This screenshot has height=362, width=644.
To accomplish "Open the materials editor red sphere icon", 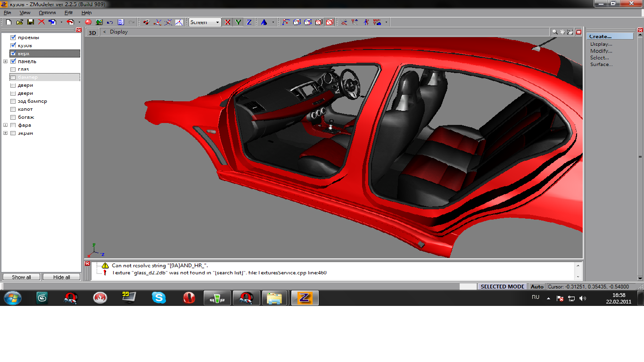I will [x=88, y=22].
